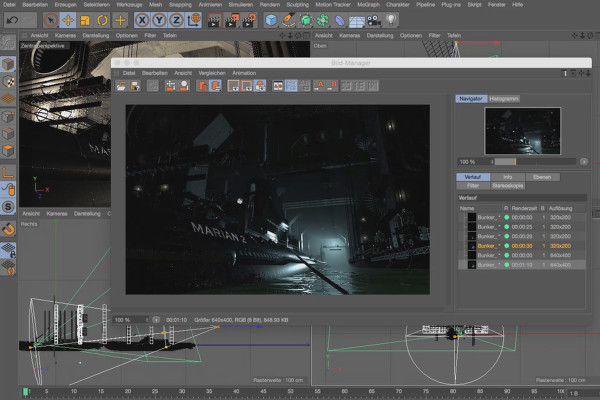Open Bearbeiten menu in Bild-Manager
This screenshot has height=400, width=600.
155,73
